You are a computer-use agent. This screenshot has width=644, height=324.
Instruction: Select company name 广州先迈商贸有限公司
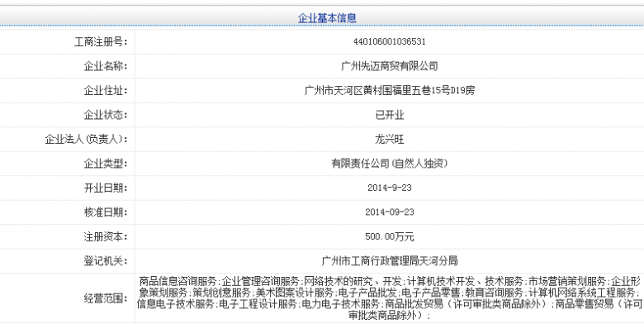click(390, 66)
